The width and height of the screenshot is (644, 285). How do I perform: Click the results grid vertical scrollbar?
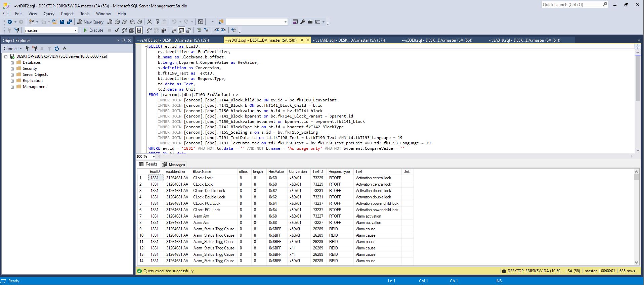[636, 217]
